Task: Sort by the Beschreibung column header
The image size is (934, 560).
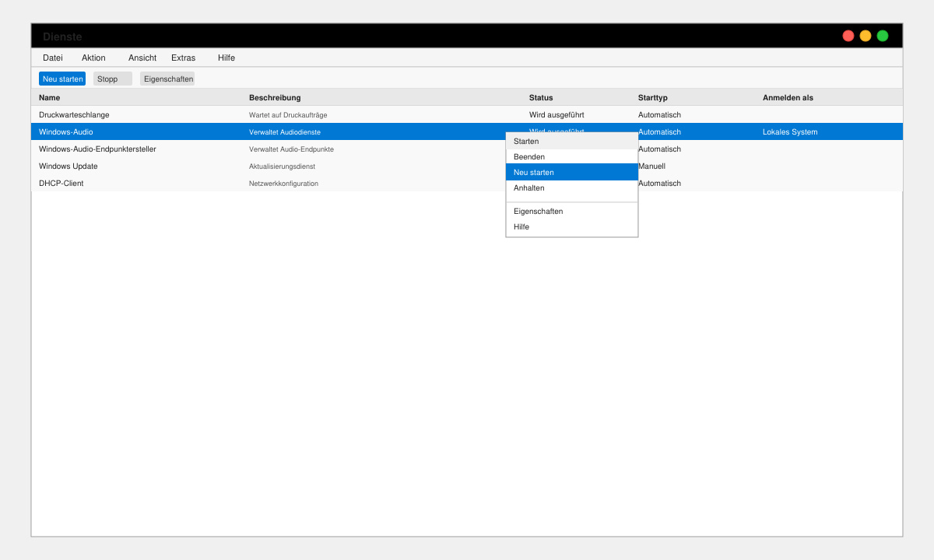Action: [275, 97]
